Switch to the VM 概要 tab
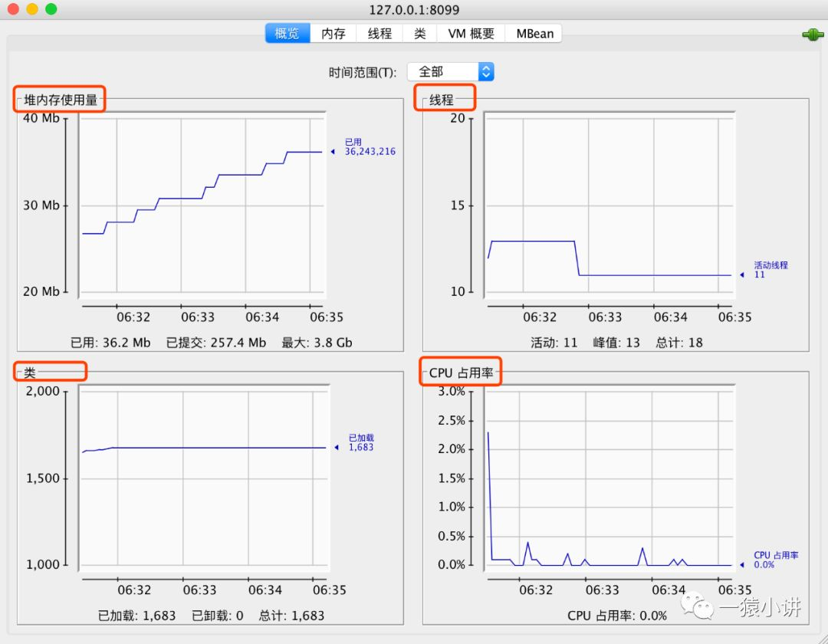828x644 pixels. click(471, 34)
